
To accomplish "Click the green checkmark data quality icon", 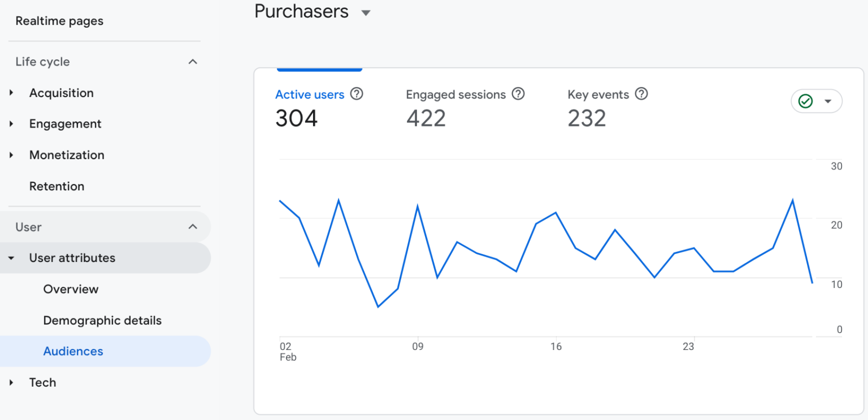I will pyautogui.click(x=805, y=102).
